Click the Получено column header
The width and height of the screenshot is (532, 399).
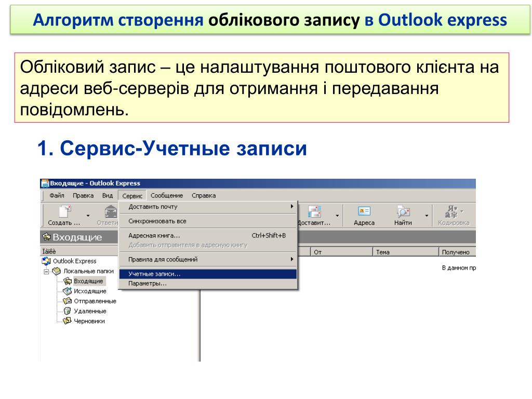click(x=457, y=252)
